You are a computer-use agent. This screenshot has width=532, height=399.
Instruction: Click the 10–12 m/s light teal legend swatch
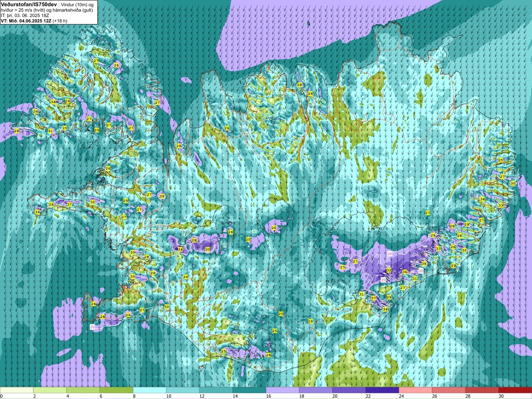click(x=183, y=390)
